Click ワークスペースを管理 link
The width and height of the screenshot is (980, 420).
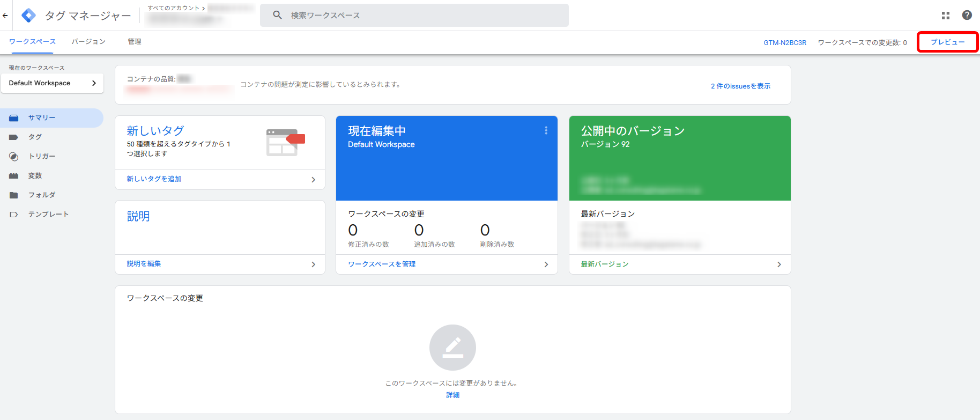382,264
